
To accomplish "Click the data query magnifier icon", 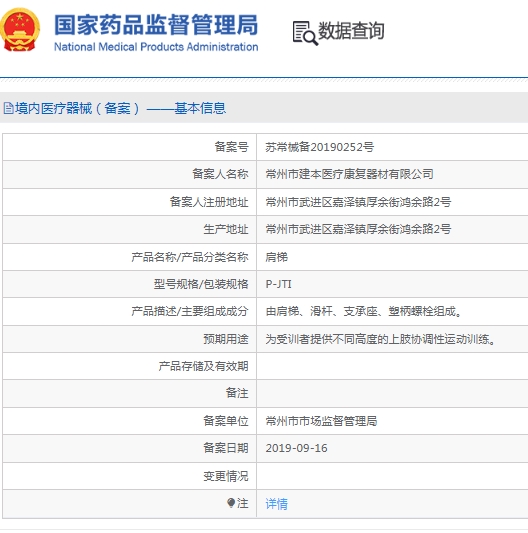I will pyautogui.click(x=305, y=33).
